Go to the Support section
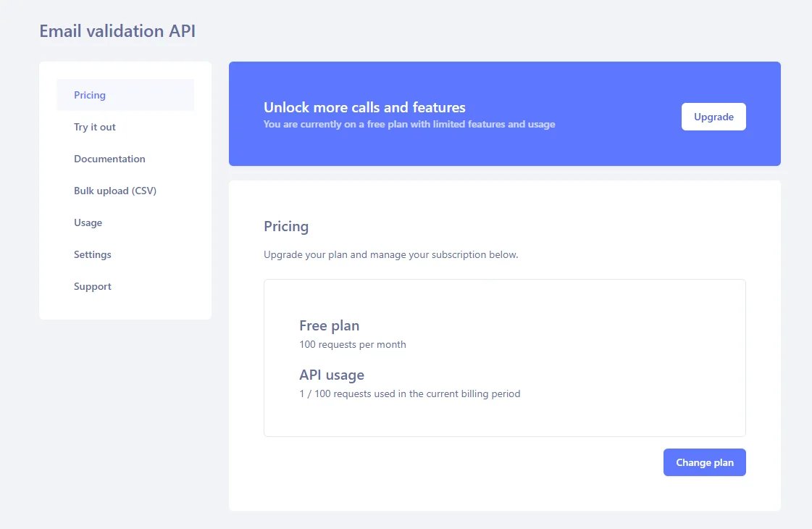812x529 pixels. point(92,286)
